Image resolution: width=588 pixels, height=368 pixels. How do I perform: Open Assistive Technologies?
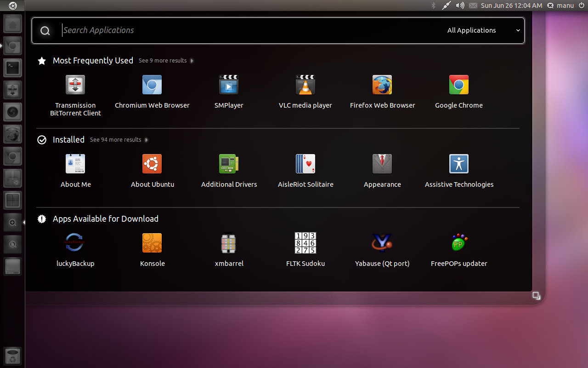point(459,171)
